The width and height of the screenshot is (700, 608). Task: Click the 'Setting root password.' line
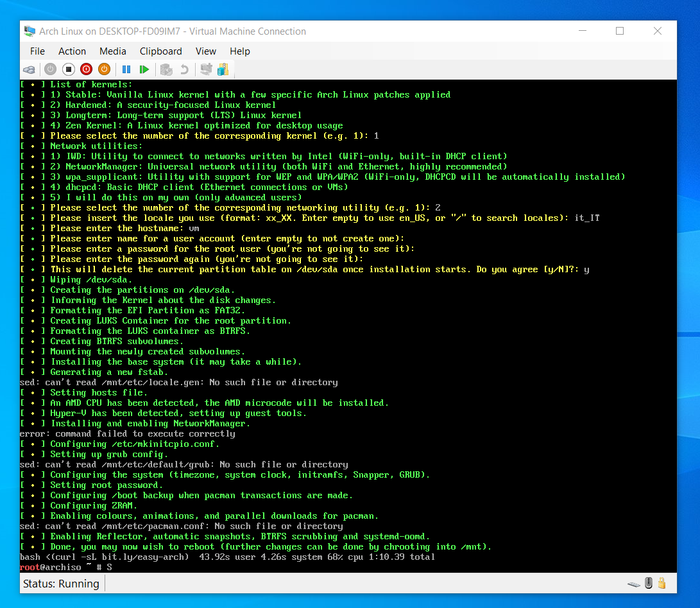91,485
